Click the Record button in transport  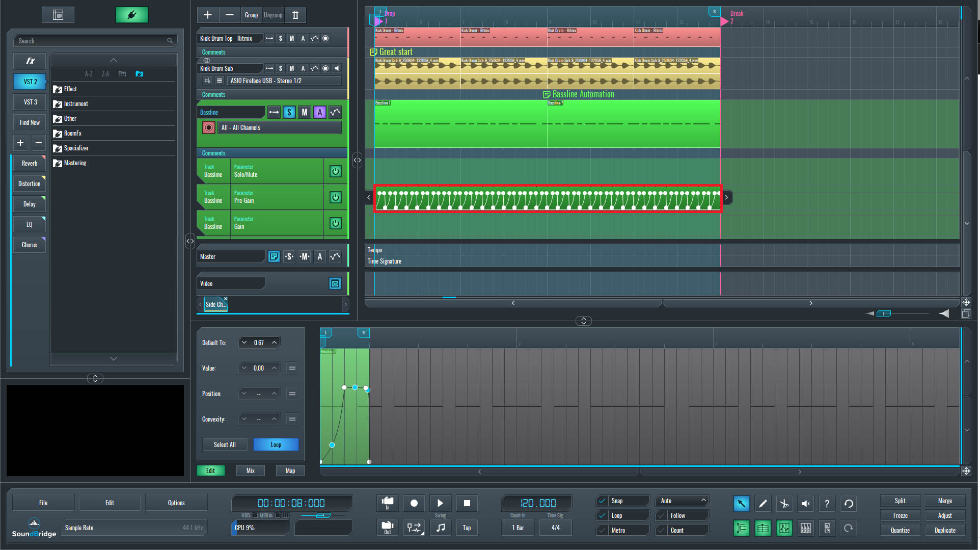[x=414, y=503]
